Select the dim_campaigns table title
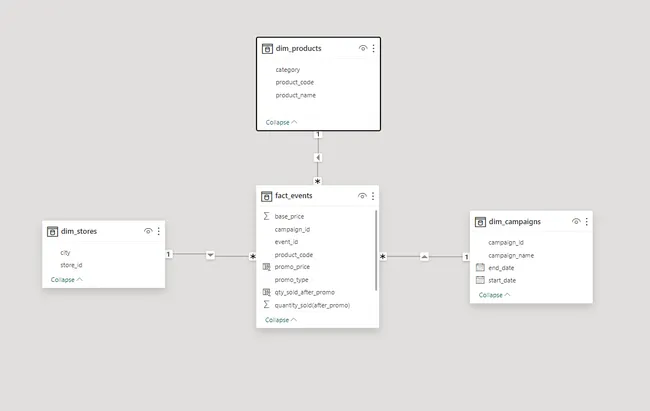 [514, 222]
